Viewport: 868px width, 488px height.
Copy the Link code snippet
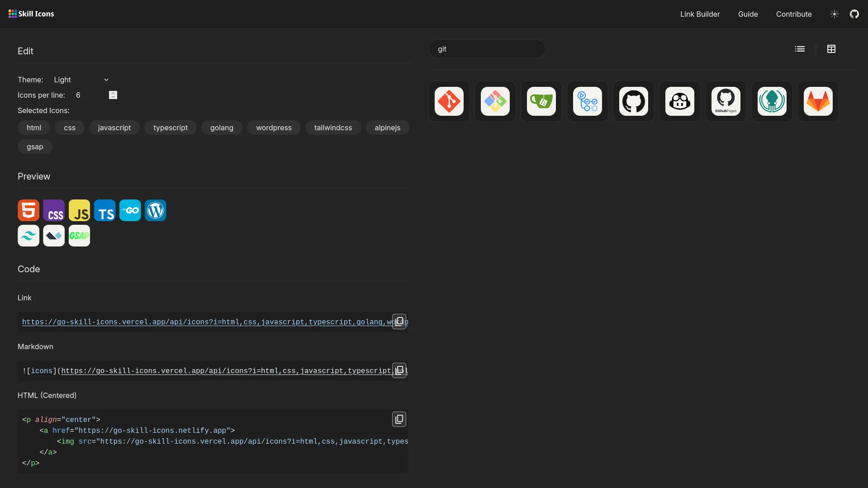pyautogui.click(x=399, y=322)
